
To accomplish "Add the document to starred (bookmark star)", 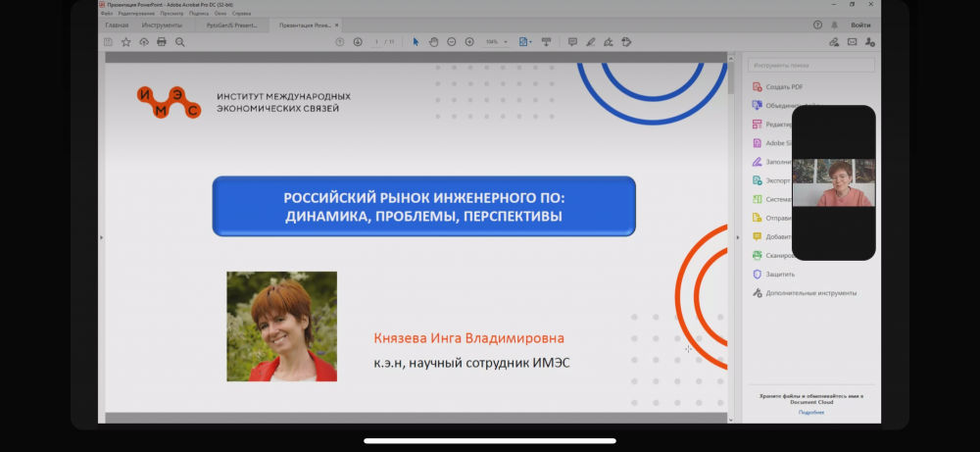I will pos(125,42).
